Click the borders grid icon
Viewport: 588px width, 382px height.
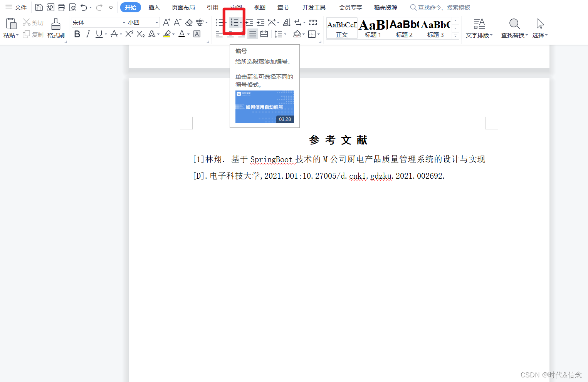tap(312, 34)
